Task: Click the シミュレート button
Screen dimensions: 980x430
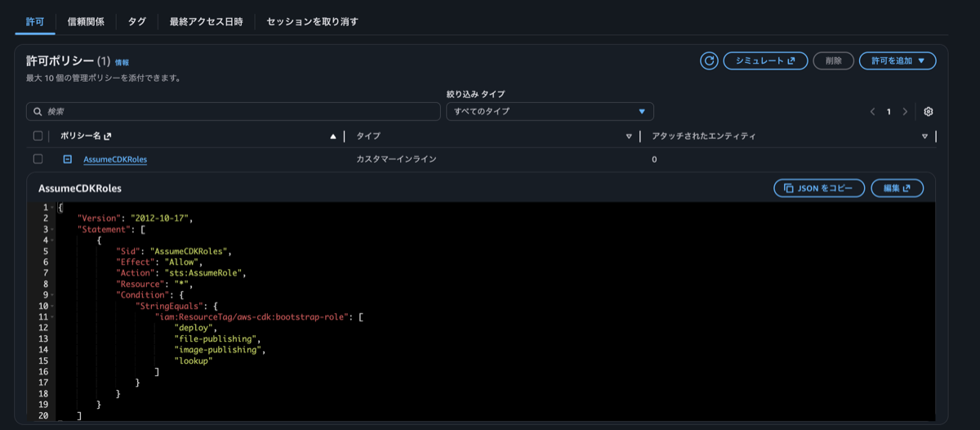Action: (765, 60)
